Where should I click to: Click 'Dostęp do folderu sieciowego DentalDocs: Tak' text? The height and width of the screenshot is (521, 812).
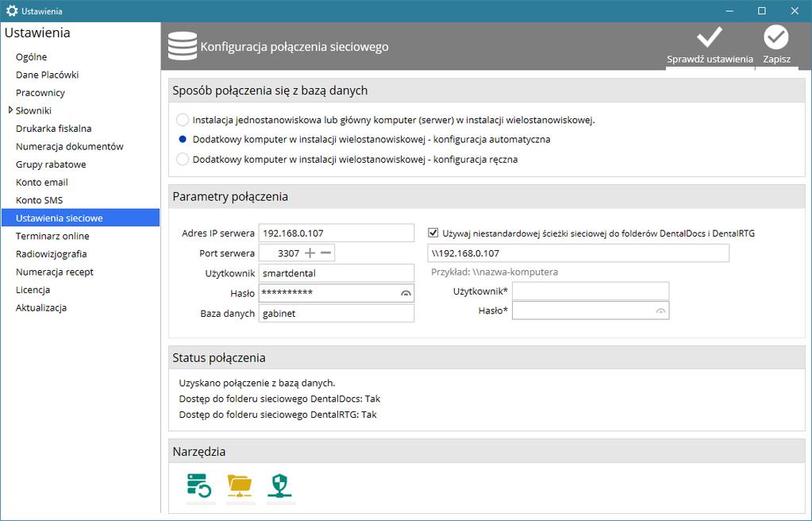point(279,399)
